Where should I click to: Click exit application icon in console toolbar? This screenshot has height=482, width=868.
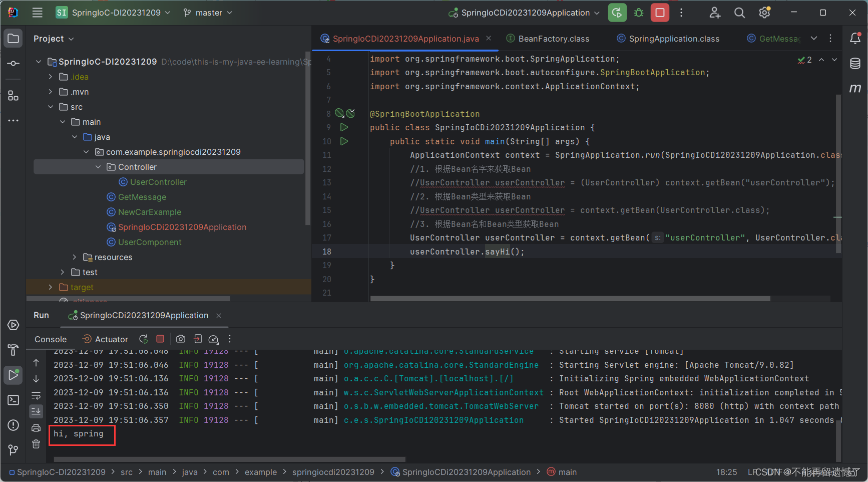point(198,339)
